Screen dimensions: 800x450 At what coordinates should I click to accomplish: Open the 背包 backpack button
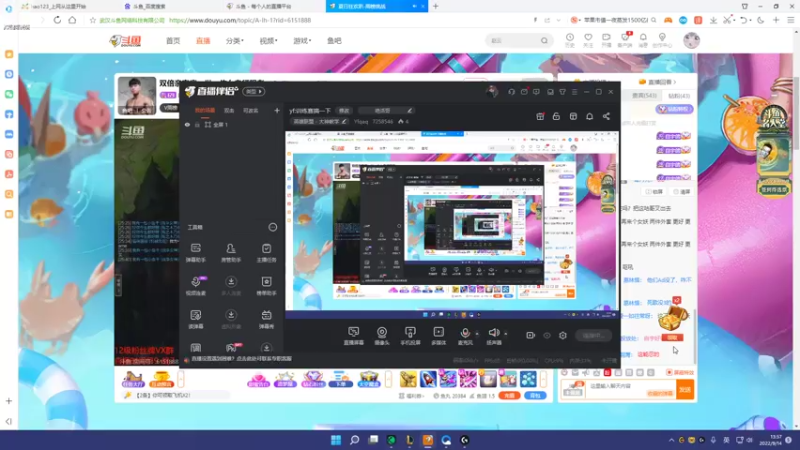click(535, 395)
